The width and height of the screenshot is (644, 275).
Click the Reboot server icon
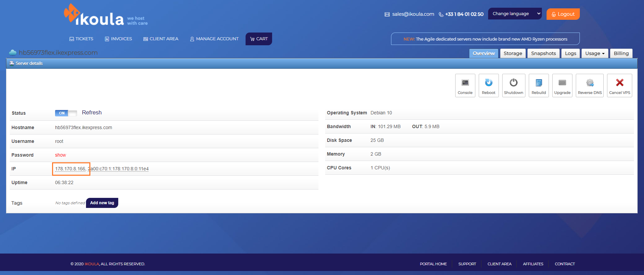point(488,86)
